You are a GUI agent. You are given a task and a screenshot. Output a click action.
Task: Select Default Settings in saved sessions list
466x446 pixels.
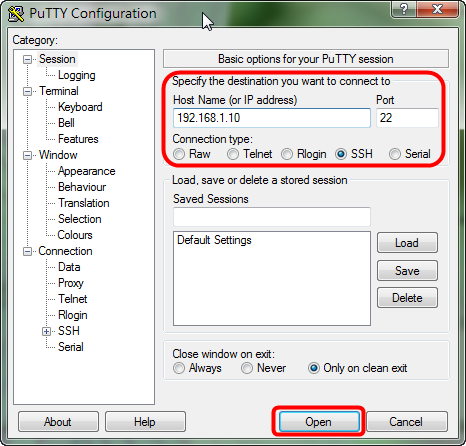[x=214, y=240]
